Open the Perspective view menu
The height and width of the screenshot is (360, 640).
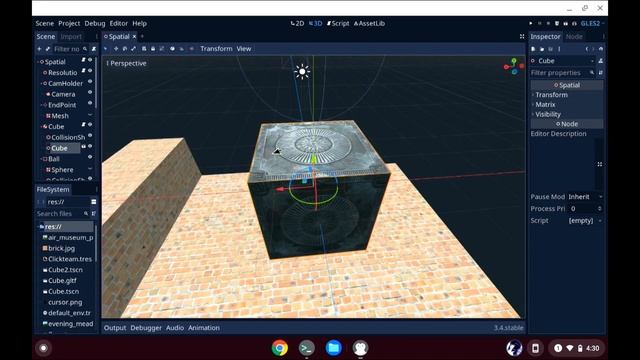[x=126, y=63]
